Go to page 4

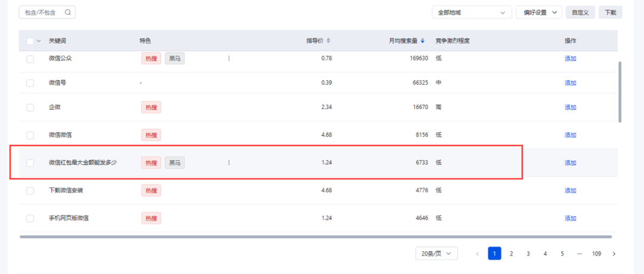click(x=545, y=254)
